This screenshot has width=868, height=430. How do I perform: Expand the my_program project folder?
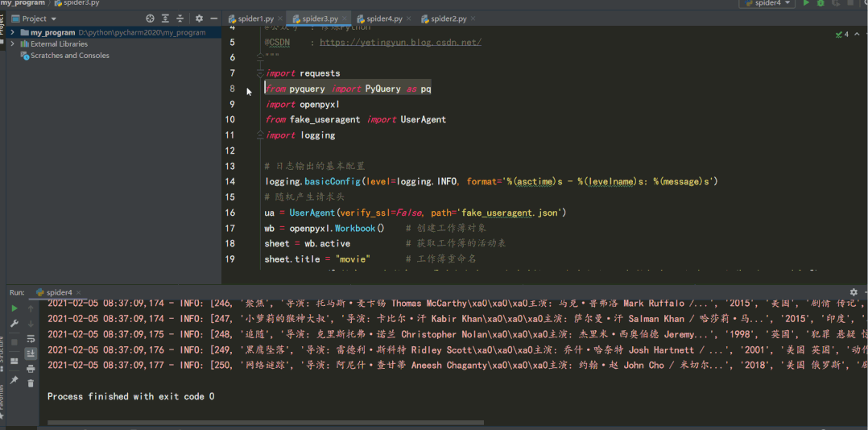(12, 33)
